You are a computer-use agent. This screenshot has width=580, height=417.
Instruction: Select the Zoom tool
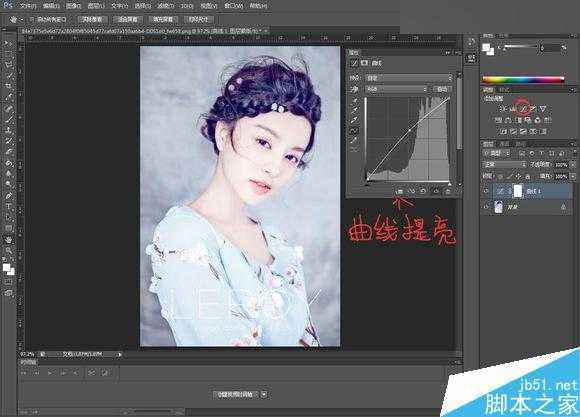coord(8,251)
